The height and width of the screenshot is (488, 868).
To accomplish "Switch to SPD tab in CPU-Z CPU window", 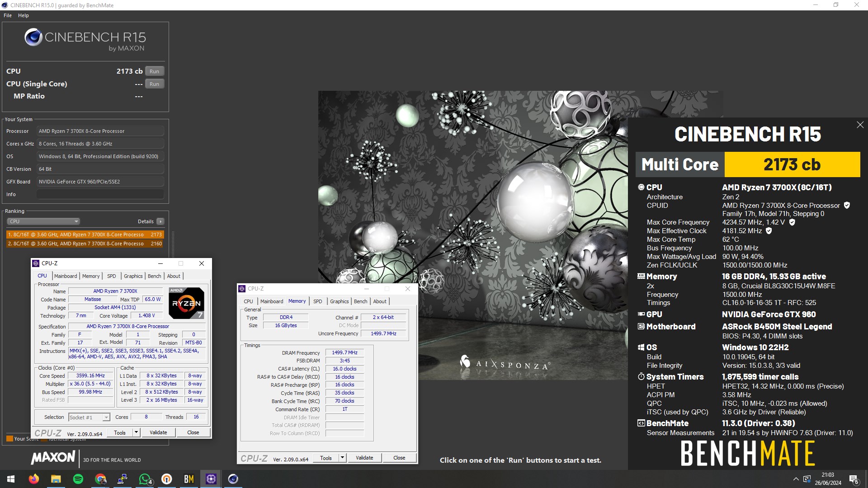I will pyautogui.click(x=112, y=276).
